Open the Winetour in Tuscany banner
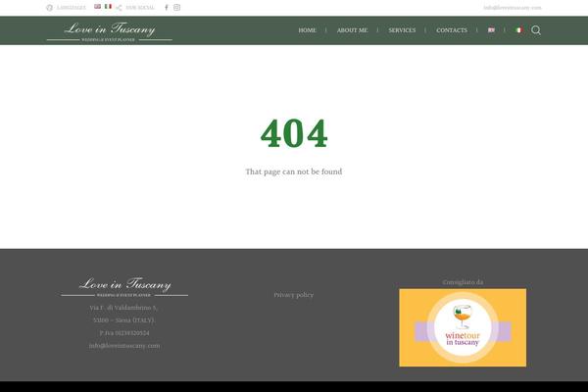The height and width of the screenshot is (392, 588). coord(463,327)
